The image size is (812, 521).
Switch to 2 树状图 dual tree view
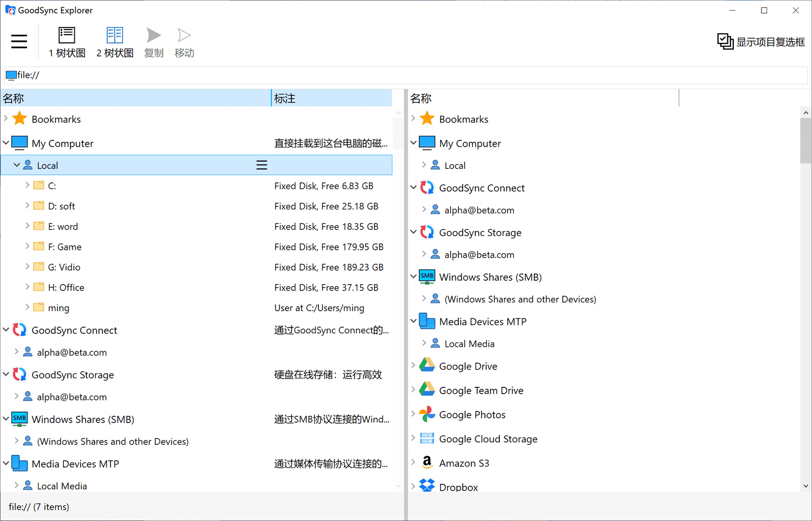(x=115, y=42)
